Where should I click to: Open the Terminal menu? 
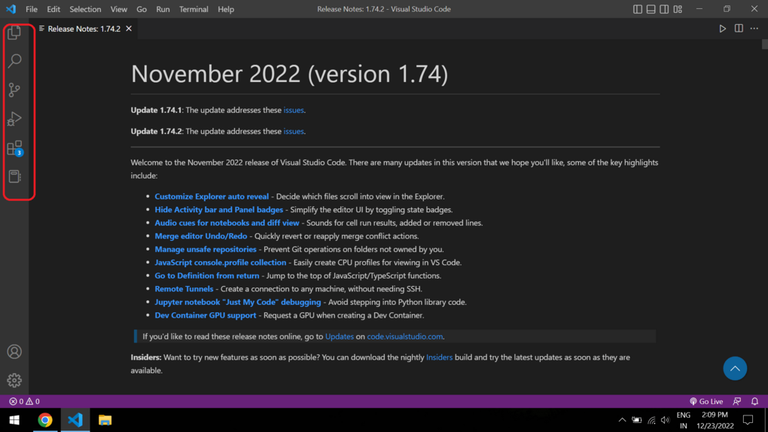click(193, 9)
